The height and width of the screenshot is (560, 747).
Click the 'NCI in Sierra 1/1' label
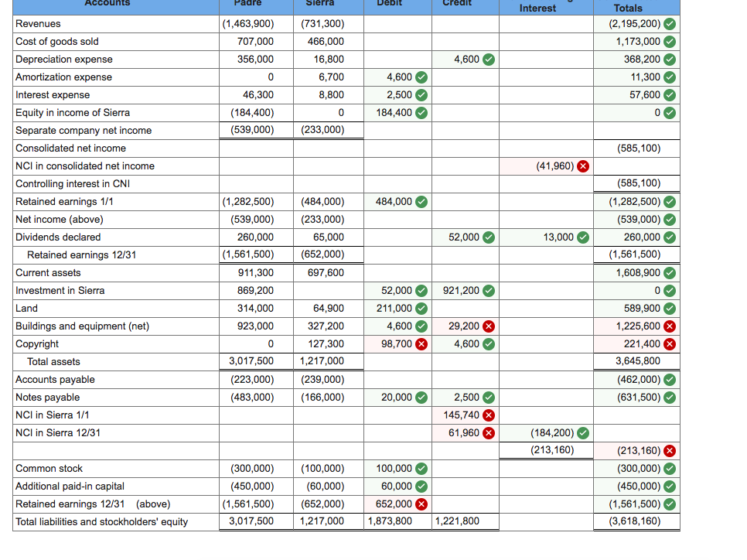click(x=53, y=415)
